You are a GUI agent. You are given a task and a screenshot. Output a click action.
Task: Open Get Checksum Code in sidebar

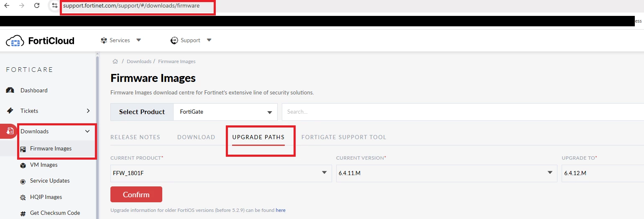pos(55,213)
